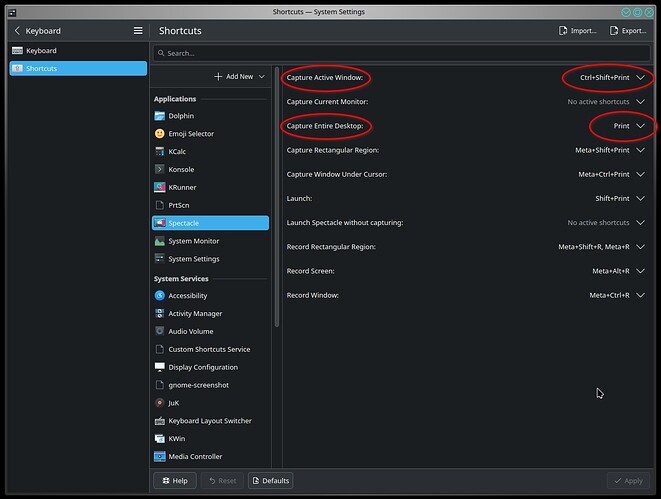
Task: Select the Emoji Selector smiley icon
Action: [x=159, y=134]
